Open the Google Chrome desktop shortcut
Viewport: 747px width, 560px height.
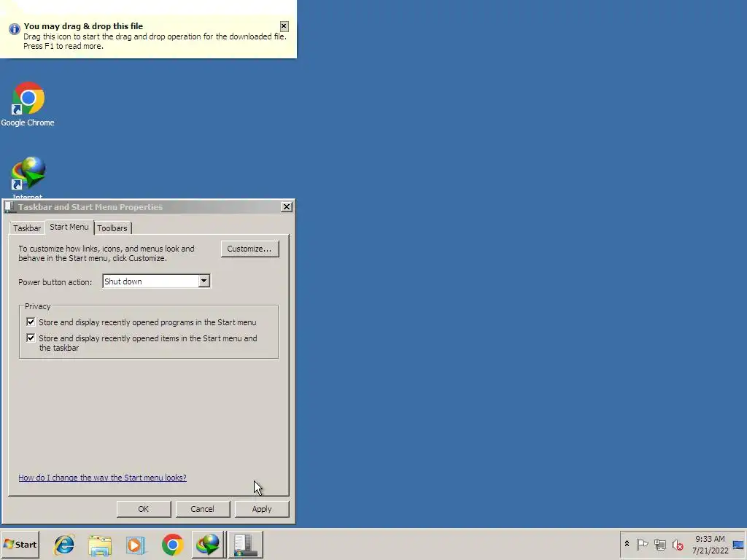point(28,104)
